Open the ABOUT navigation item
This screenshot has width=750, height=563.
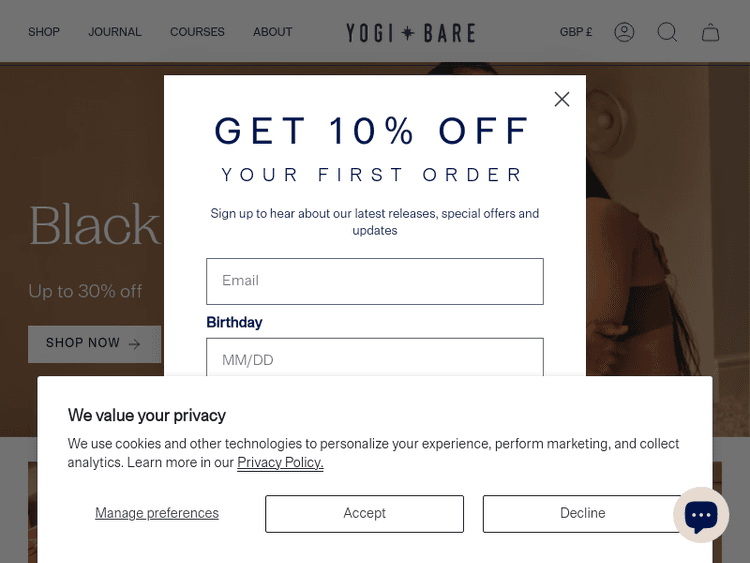point(273,32)
